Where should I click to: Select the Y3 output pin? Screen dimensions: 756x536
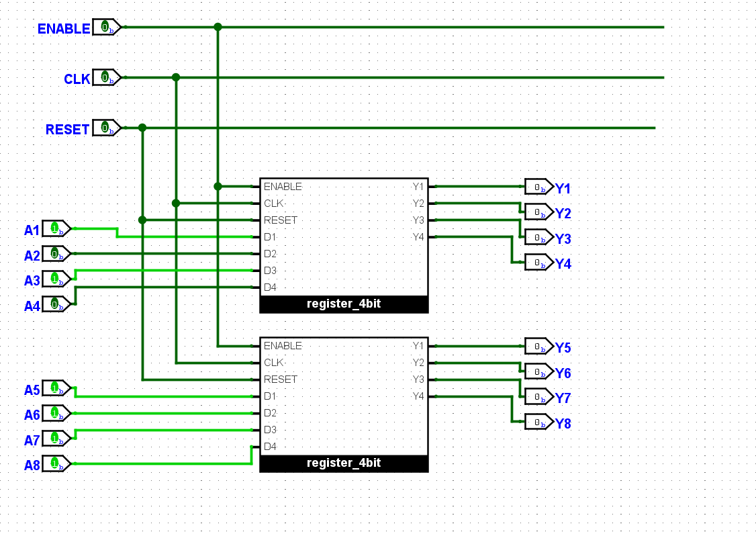click(537, 238)
